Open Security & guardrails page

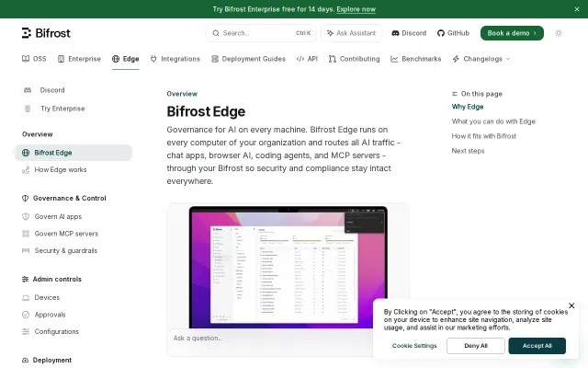click(x=66, y=250)
